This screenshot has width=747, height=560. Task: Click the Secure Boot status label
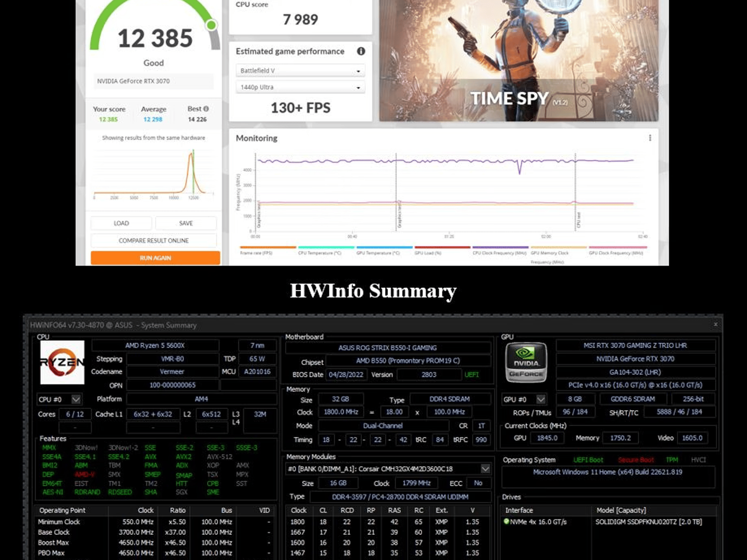636,460
